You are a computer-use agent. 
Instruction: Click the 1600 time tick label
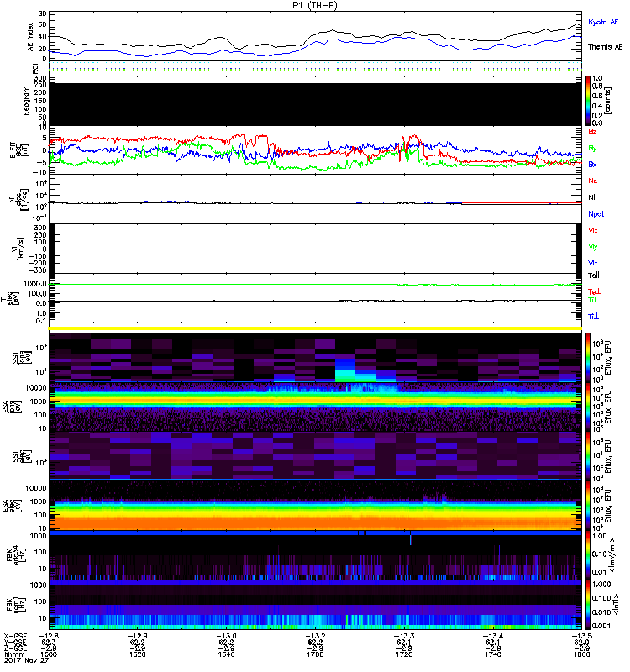(x=49, y=654)
